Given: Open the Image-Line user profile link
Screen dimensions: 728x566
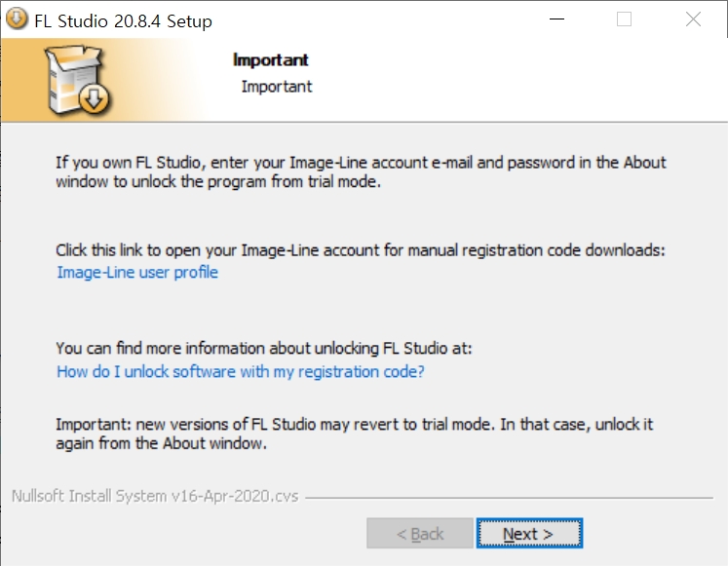Looking at the screenshot, I should 137,273.
